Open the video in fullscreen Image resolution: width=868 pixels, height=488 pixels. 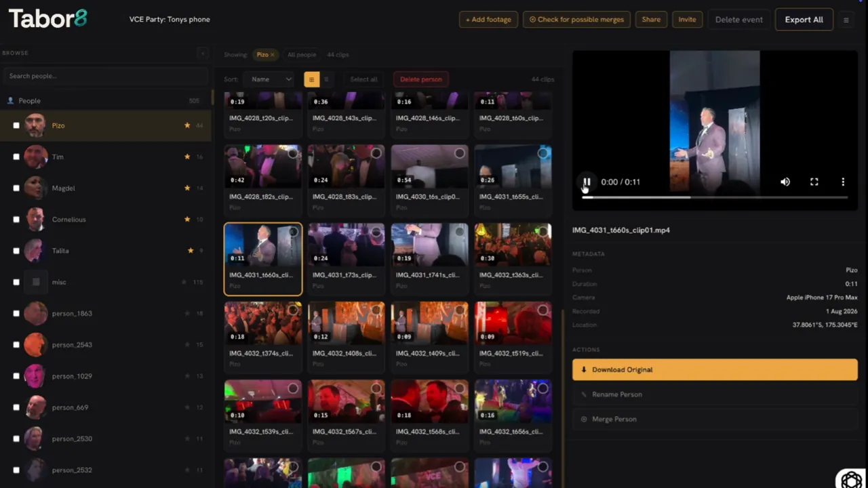814,182
